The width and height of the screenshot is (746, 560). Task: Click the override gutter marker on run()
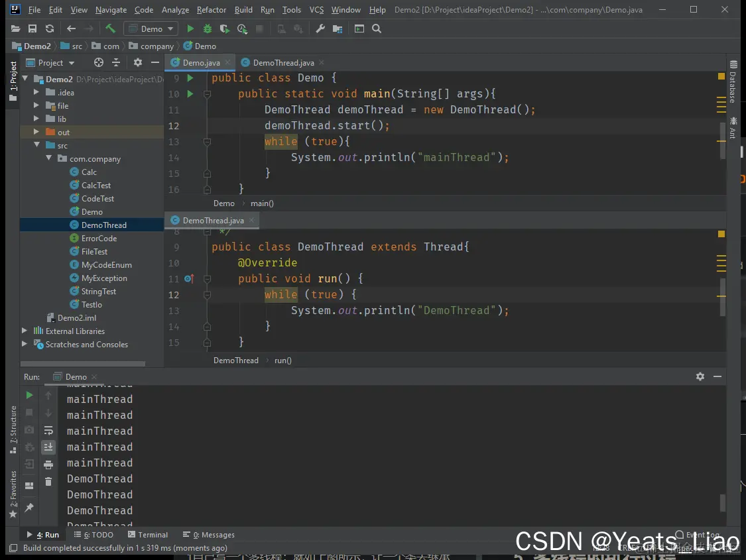(x=190, y=278)
